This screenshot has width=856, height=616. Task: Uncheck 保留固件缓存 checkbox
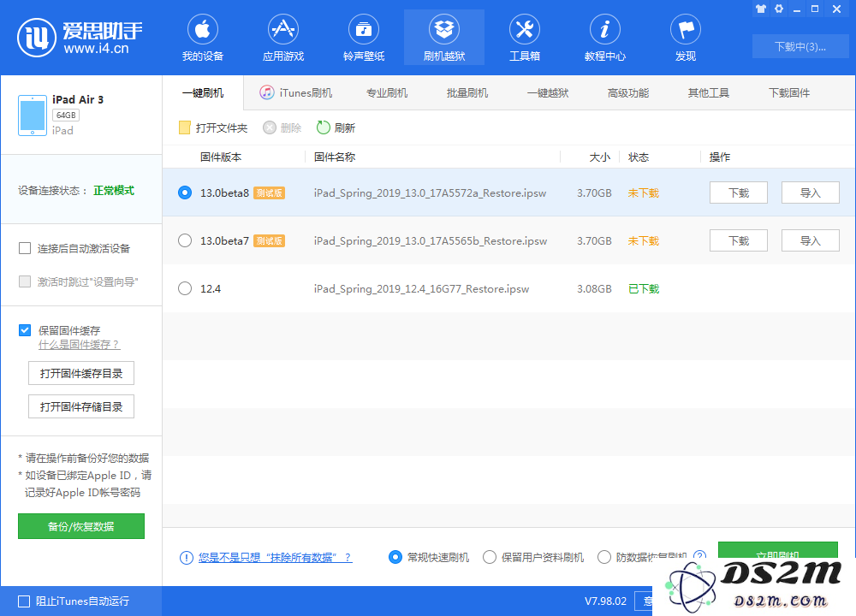point(25,330)
